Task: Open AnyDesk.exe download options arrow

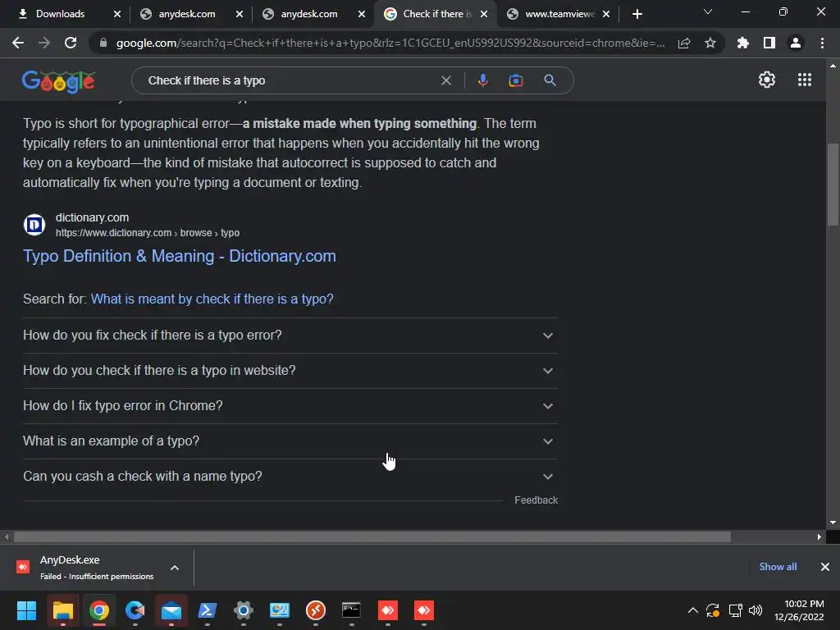Action: (x=175, y=568)
